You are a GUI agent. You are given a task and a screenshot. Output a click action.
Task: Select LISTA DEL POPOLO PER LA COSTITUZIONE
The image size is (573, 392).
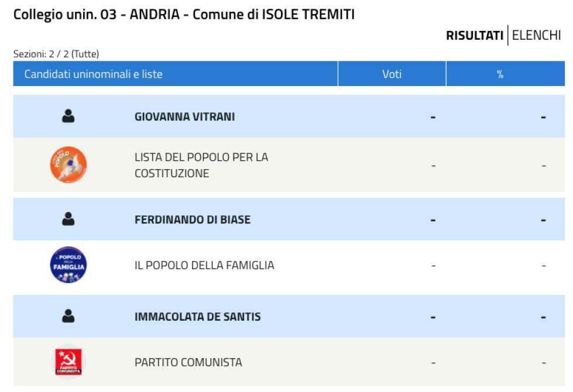[201, 165]
